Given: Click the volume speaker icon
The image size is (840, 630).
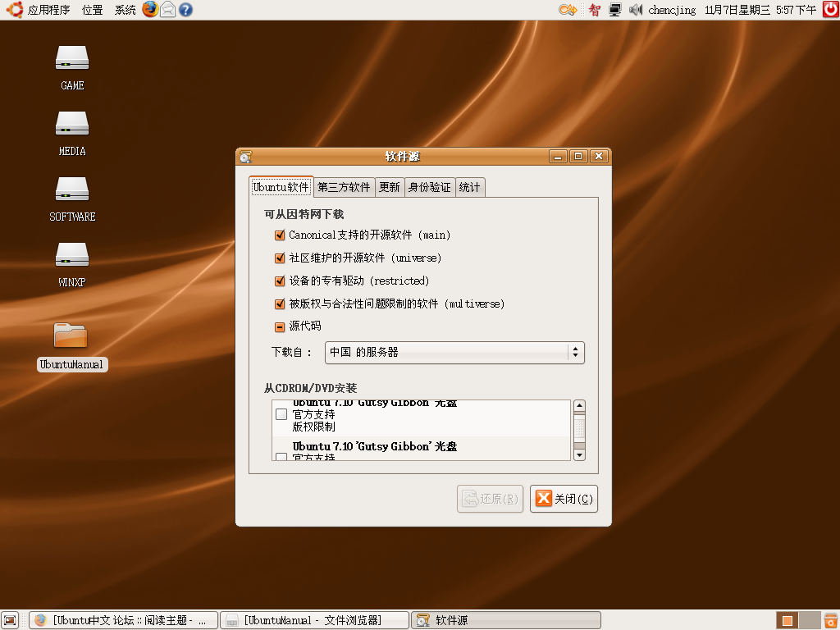Looking at the screenshot, I should click(x=636, y=10).
